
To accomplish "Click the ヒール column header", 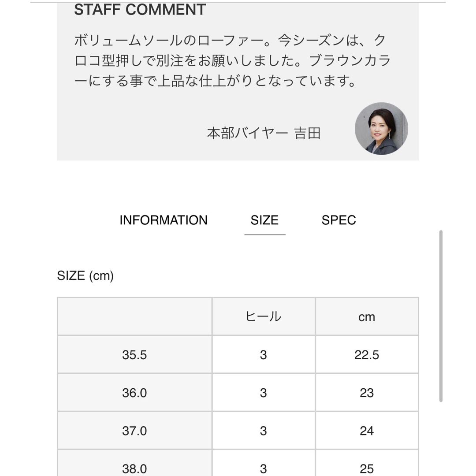I will coord(264,316).
